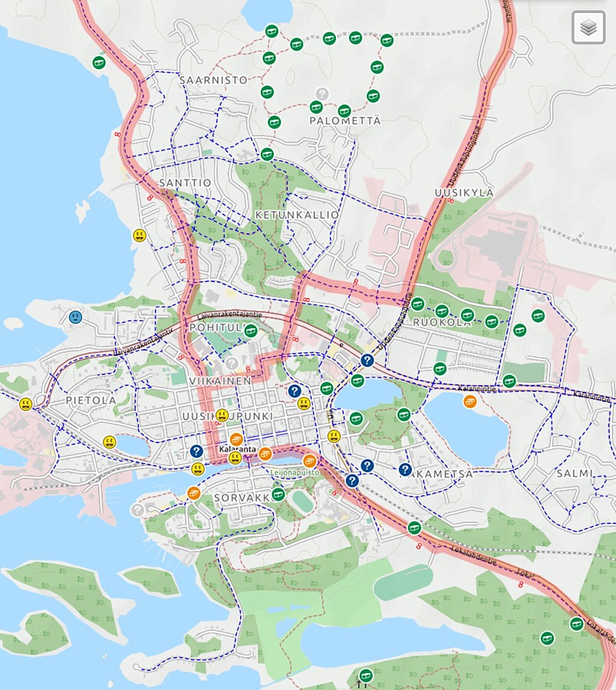616x690 pixels.
Task: Click the orange marker below the Kalannintie label
Action: [470, 401]
